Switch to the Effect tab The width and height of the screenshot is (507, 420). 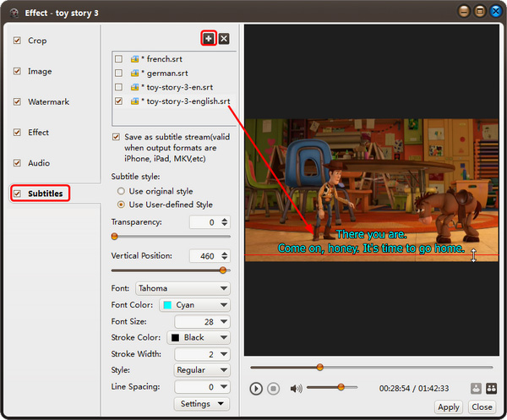pos(39,132)
